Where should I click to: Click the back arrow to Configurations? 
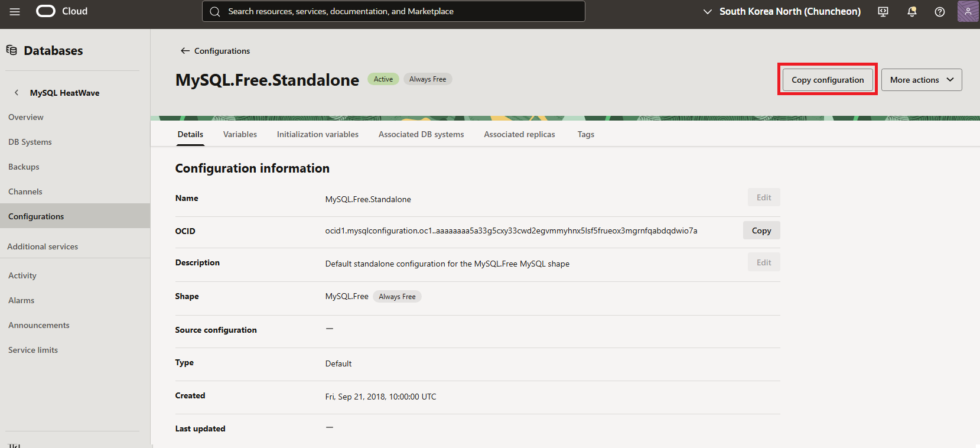(185, 51)
